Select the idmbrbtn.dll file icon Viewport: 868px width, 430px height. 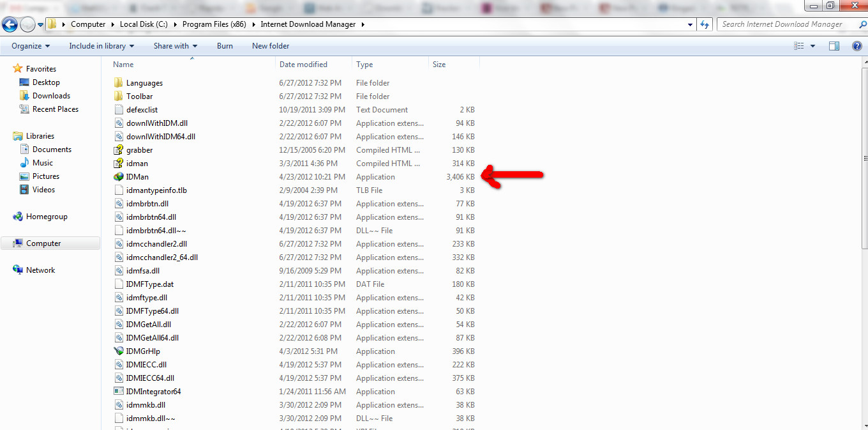tap(118, 204)
